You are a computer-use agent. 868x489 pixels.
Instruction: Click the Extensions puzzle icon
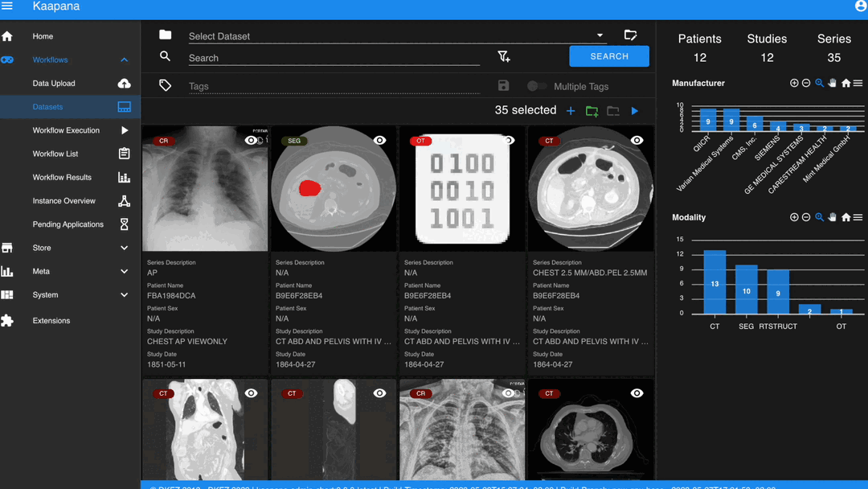tap(7, 321)
